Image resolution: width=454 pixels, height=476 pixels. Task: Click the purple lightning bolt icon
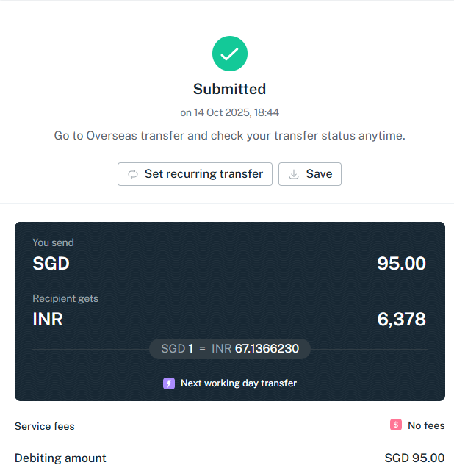click(x=169, y=383)
